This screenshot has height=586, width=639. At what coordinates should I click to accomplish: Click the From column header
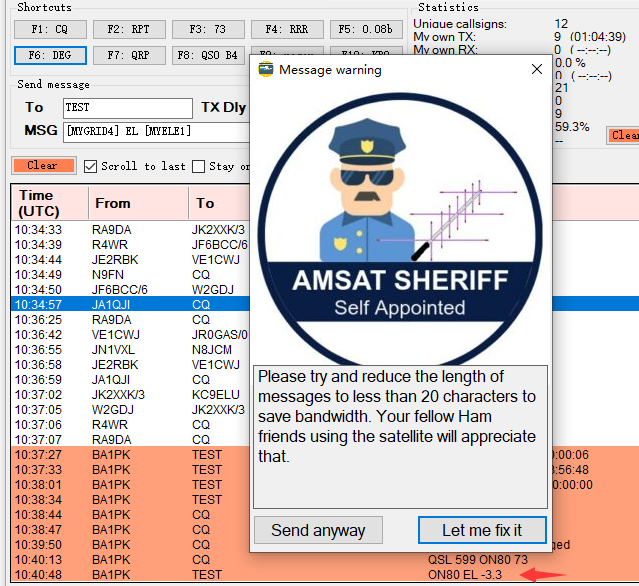[x=139, y=203]
